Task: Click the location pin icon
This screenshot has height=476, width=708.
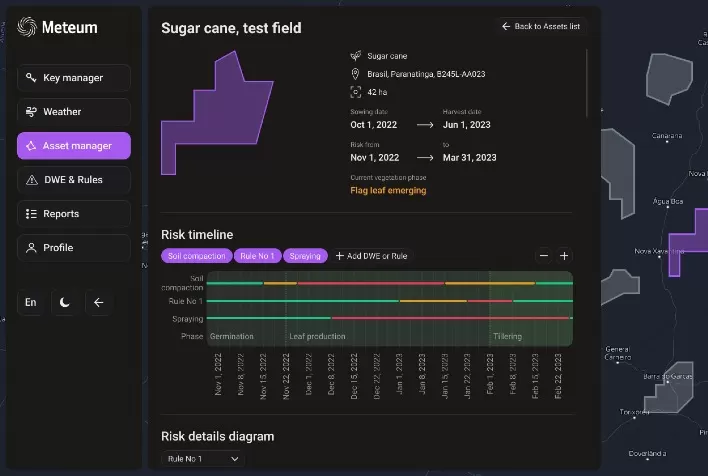Action: tap(355, 74)
